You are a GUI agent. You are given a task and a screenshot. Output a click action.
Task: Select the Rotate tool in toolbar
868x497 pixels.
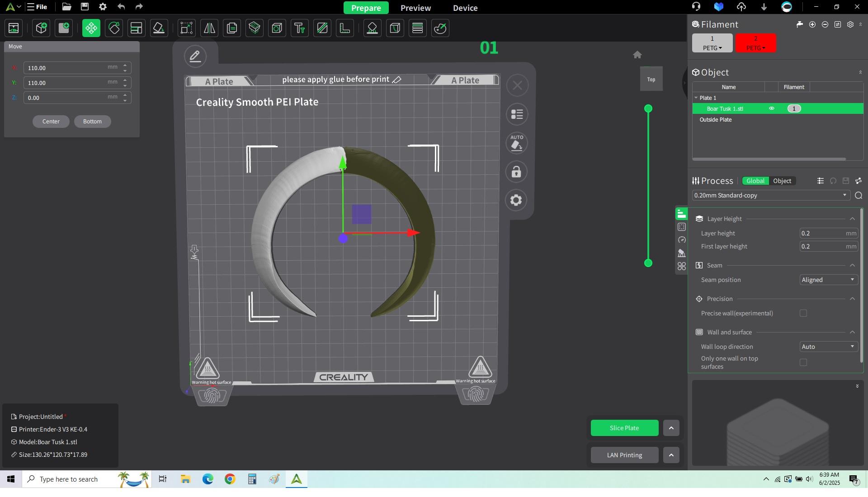pos(114,28)
